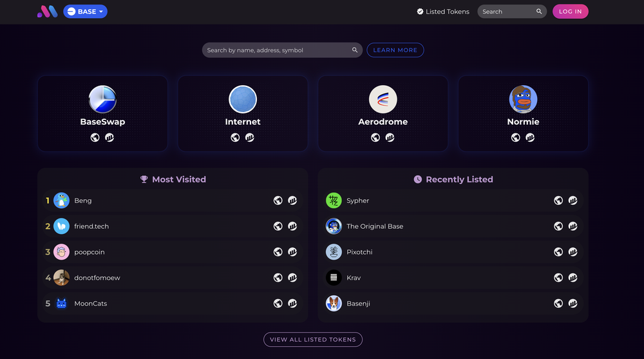Screen dimensions: 644x359
Task: Open Aerodrome website globe icon
Action: click(375, 137)
